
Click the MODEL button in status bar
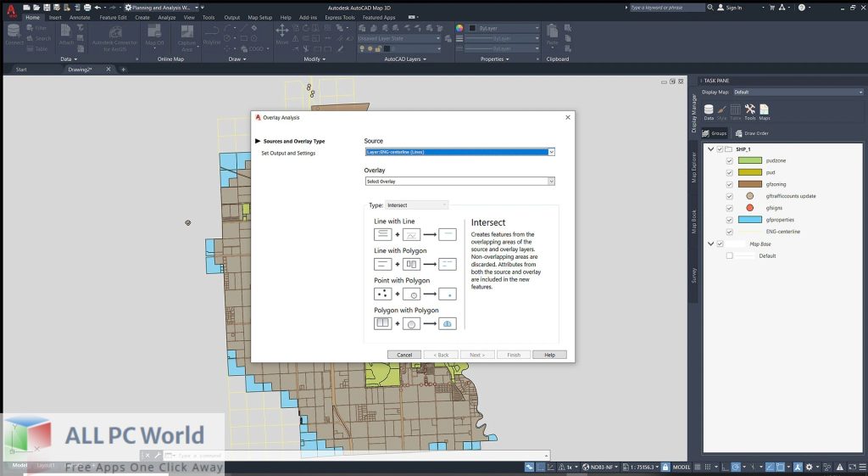pos(682,468)
